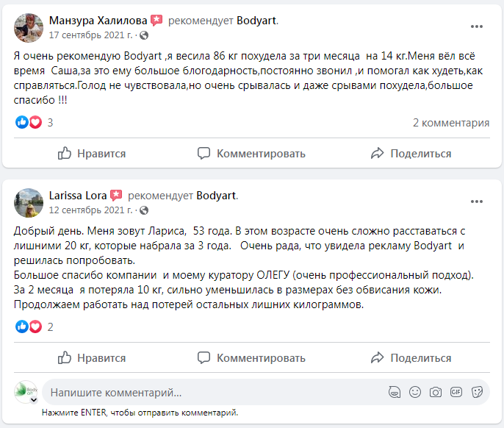Open the emoji picker in comment box
This screenshot has height=428, width=504.
tap(415, 392)
